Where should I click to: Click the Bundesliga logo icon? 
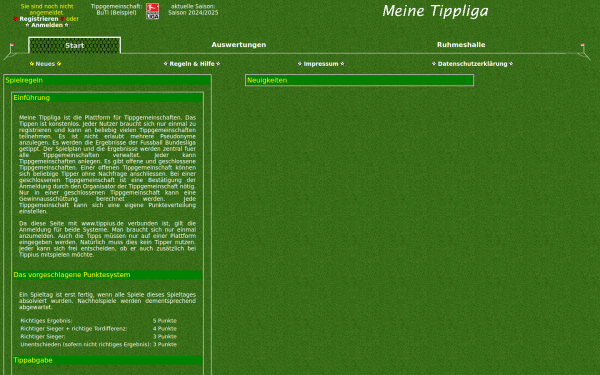click(152, 11)
